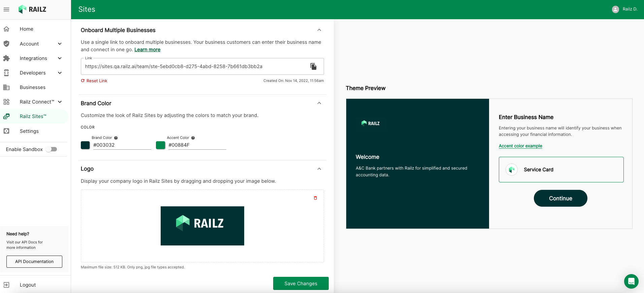This screenshot has height=293, width=644.
Task: Go to Home in the sidebar
Action: [x=27, y=29]
